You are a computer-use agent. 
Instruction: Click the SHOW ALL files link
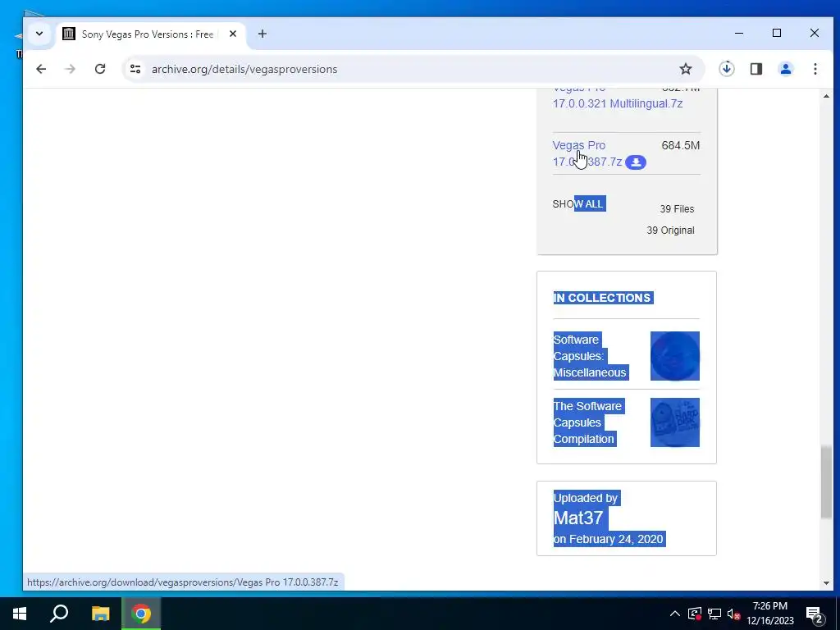578,203
